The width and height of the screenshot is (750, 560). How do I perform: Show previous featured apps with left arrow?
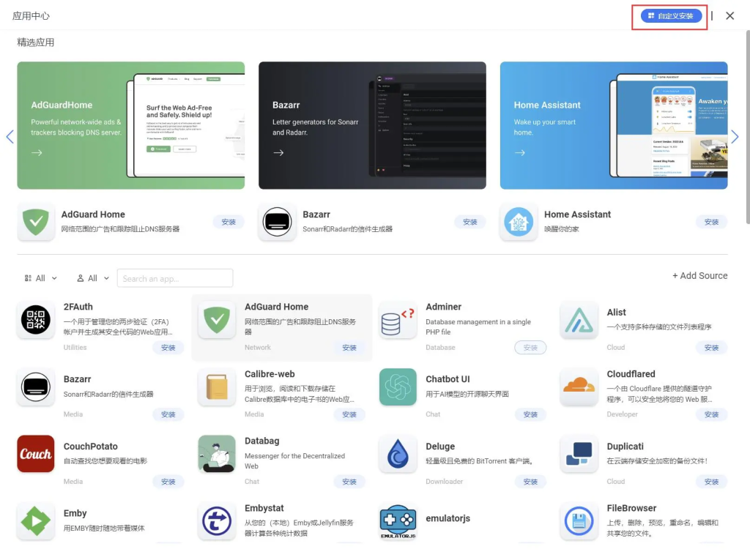click(10, 137)
